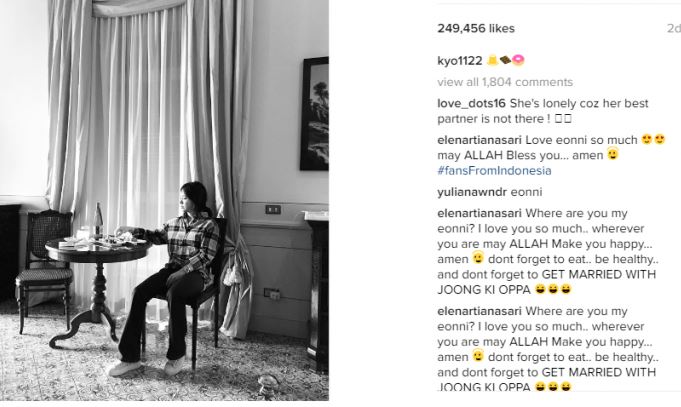Open the love_dots16 commenter profile
This screenshot has height=407, width=681.
pyautogui.click(x=471, y=104)
